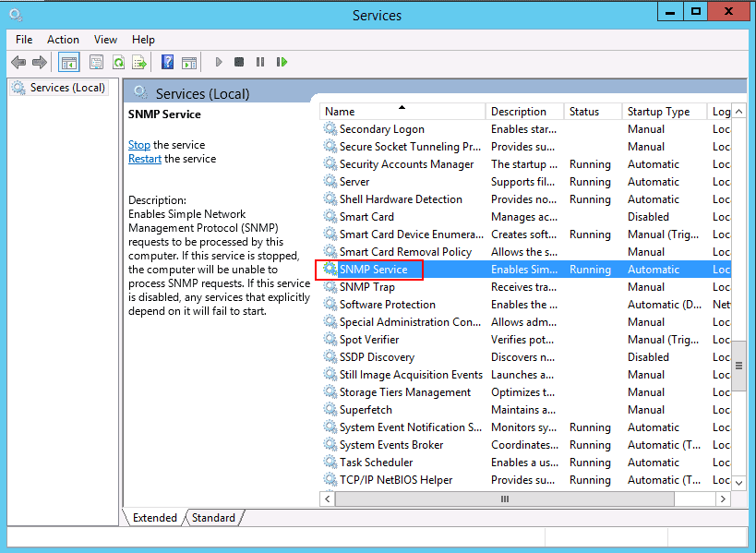Screen dimensions: 756x553
Task: Select the Smart Card Device Enumera... service
Action: click(412, 234)
